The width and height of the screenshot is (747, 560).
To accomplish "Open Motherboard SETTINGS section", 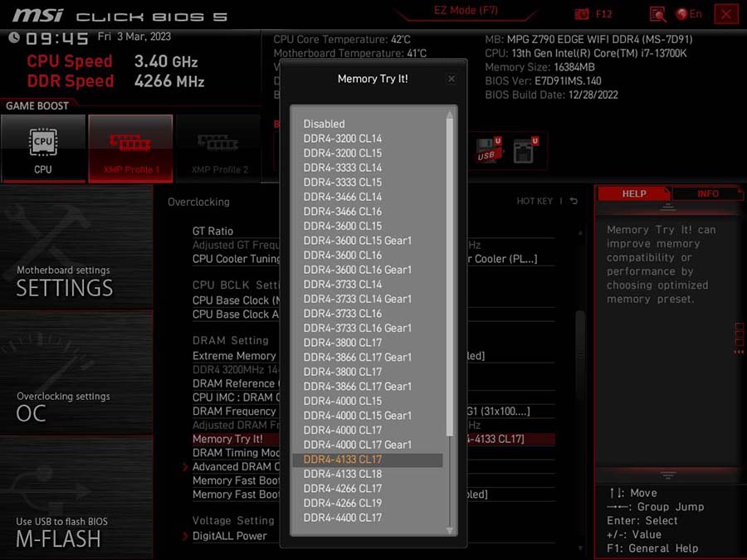I will [x=76, y=247].
